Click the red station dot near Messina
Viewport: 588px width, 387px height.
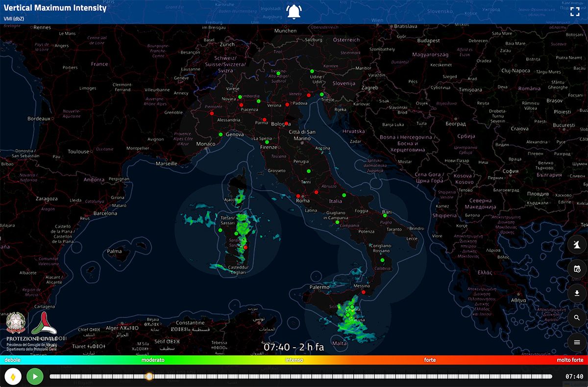tap(364, 292)
